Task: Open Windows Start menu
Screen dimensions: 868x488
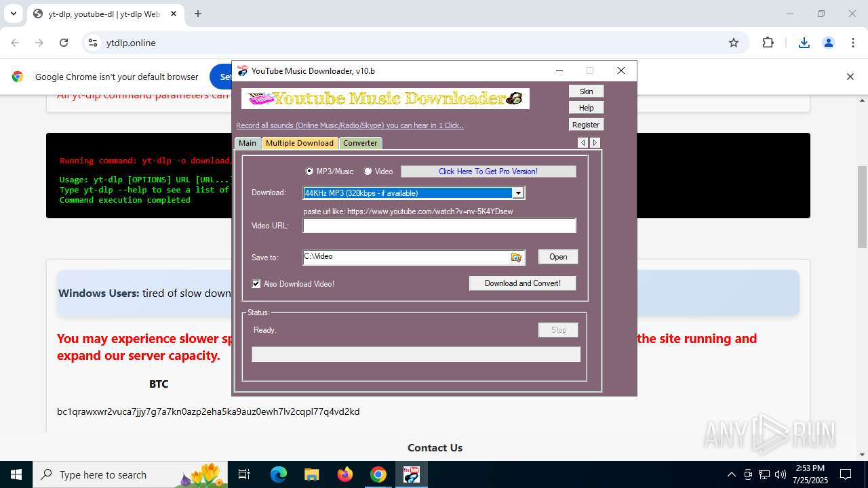Action: click(x=16, y=474)
